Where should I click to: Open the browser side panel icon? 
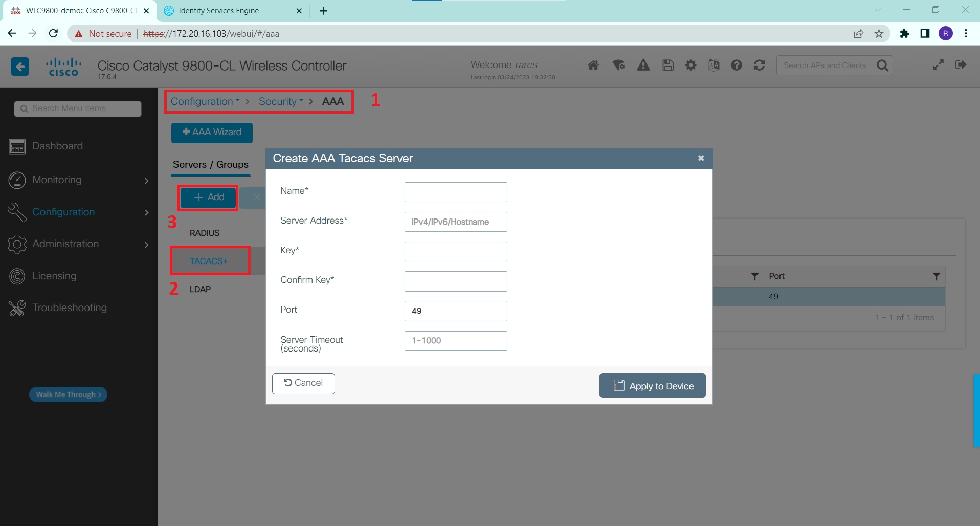925,33
